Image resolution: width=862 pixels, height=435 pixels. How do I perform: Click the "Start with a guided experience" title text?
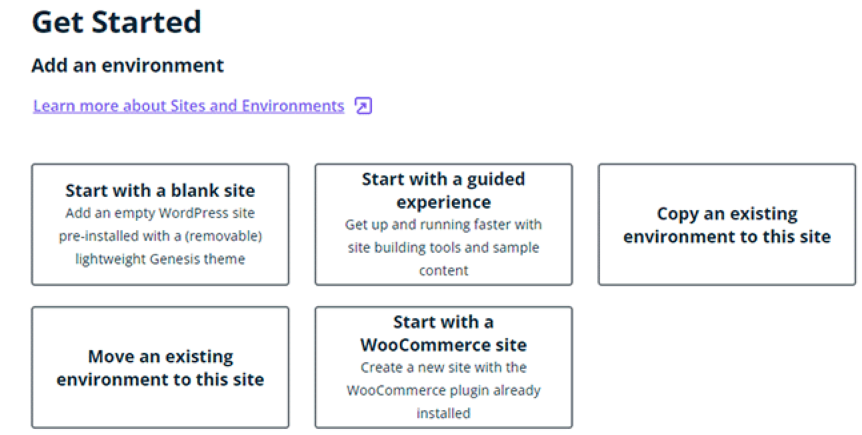click(x=443, y=190)
